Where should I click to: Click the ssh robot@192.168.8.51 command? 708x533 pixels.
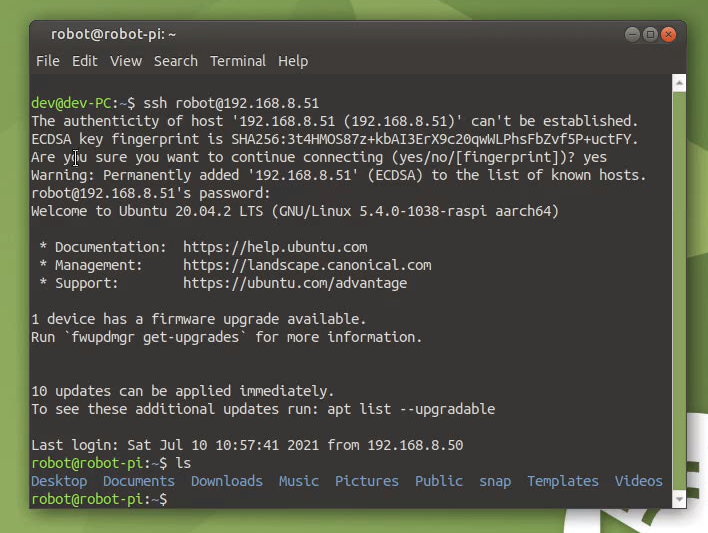tap(231, 103)
